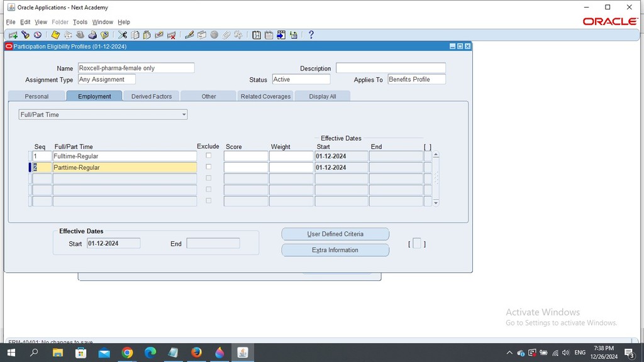Open Microsoft Edge from the taskbar
The height and width of the screenshot is (362, 644).
point(150,353)
